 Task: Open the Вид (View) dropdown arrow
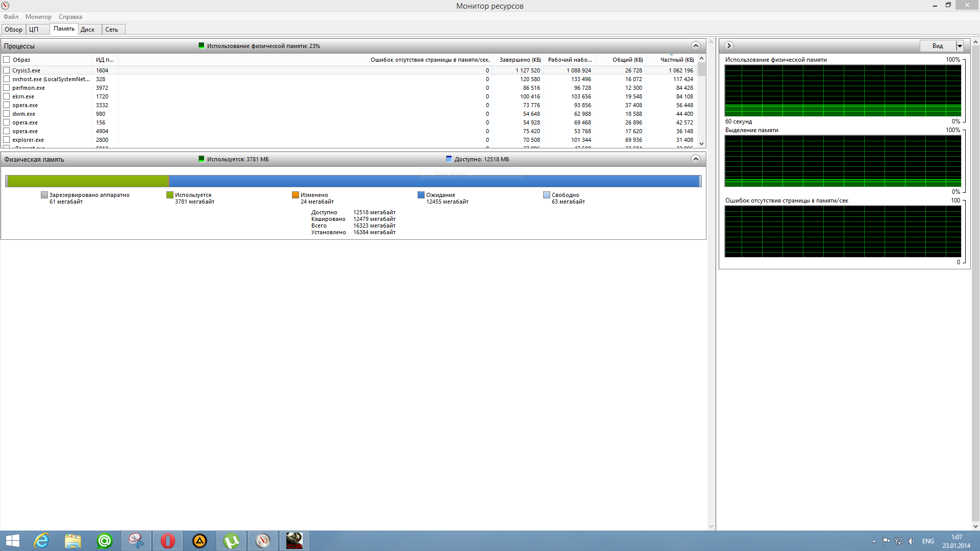[960, 46]
